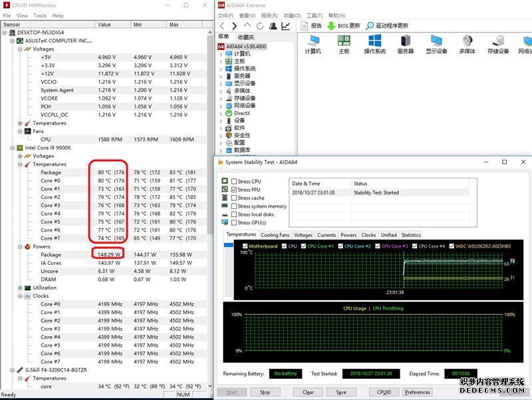Enable the Stress cache checkbox

[x=234, y=198]
